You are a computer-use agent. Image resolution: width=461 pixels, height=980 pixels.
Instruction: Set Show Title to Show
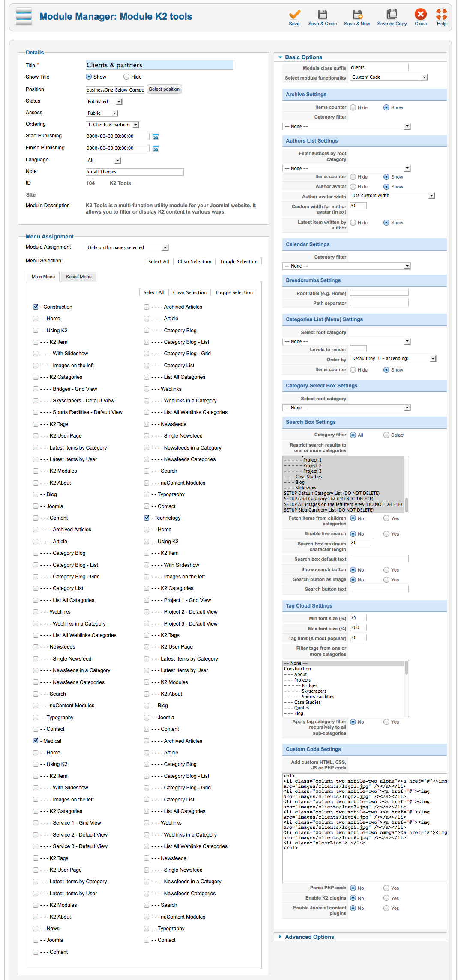click(x=89, y=77)
